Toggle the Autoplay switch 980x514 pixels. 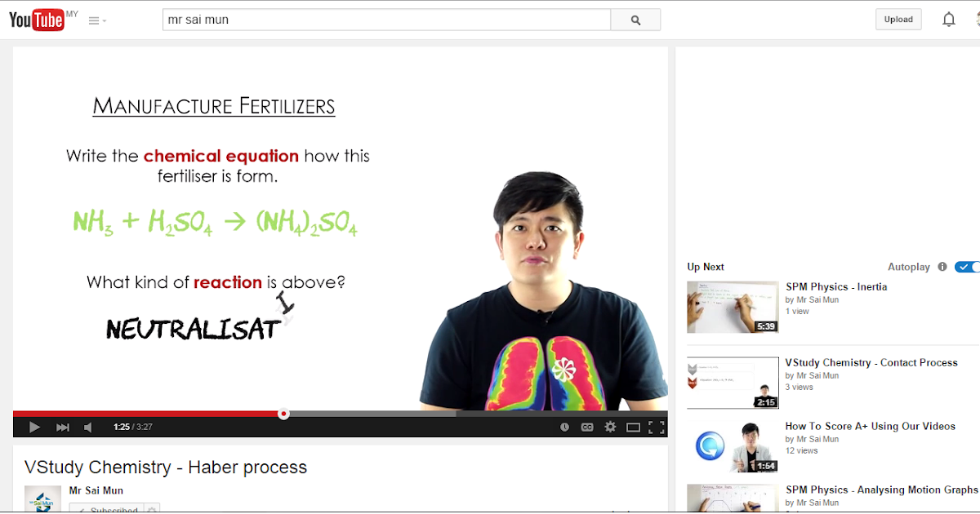tap(968, 267)
